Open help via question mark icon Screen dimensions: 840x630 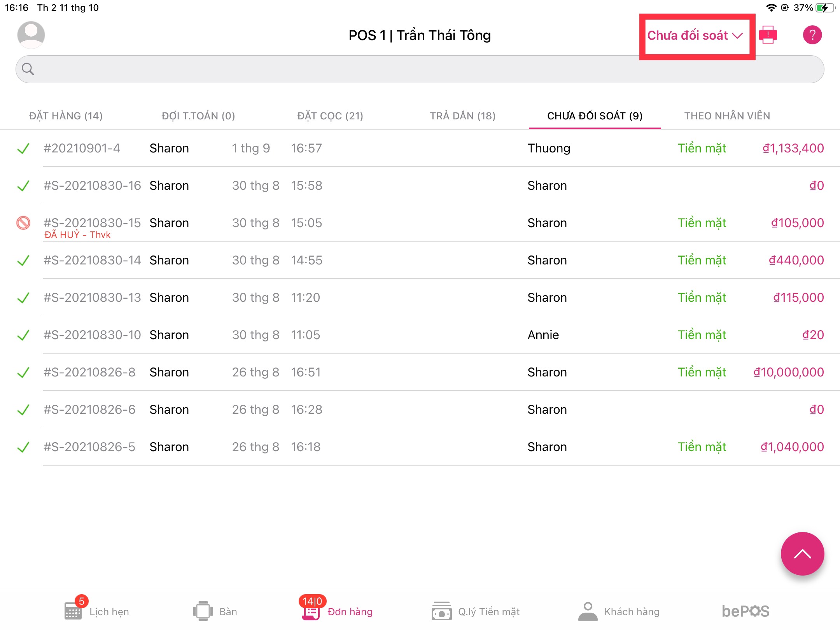coord(812,35)
